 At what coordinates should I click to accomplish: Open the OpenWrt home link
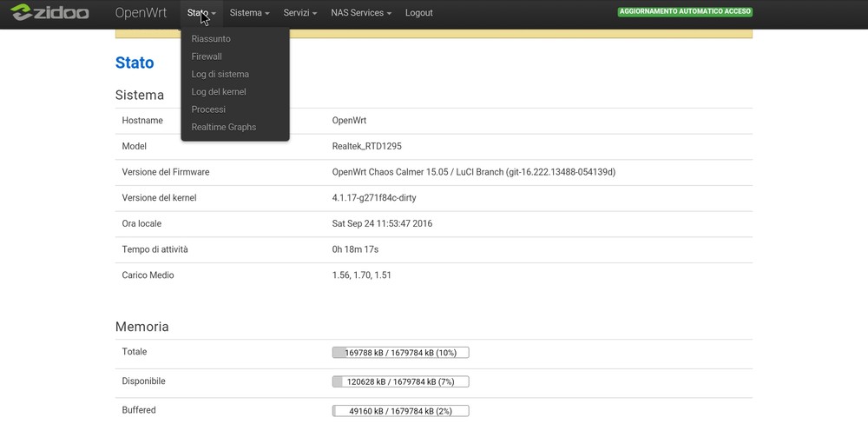pos(141,13)
